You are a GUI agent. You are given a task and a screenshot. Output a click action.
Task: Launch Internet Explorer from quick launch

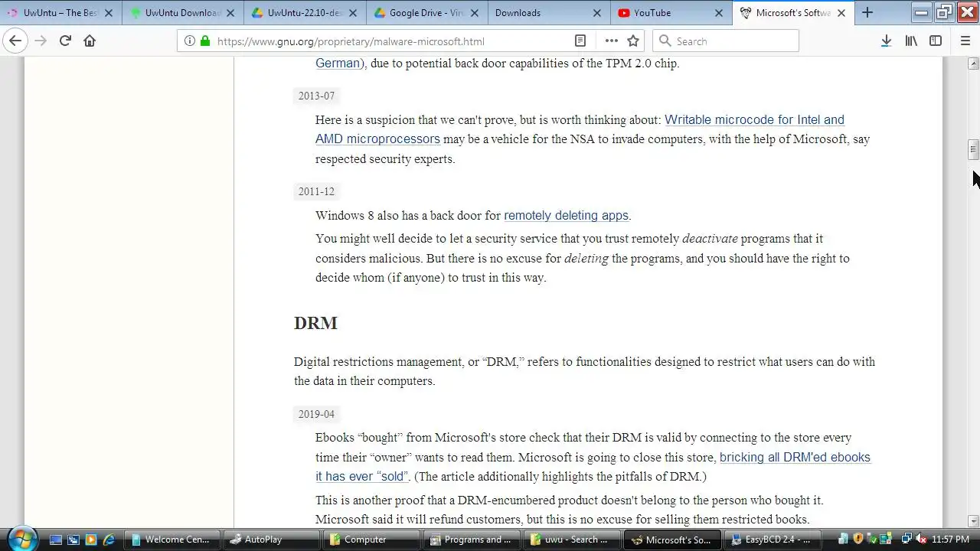(x=109, y=540)
